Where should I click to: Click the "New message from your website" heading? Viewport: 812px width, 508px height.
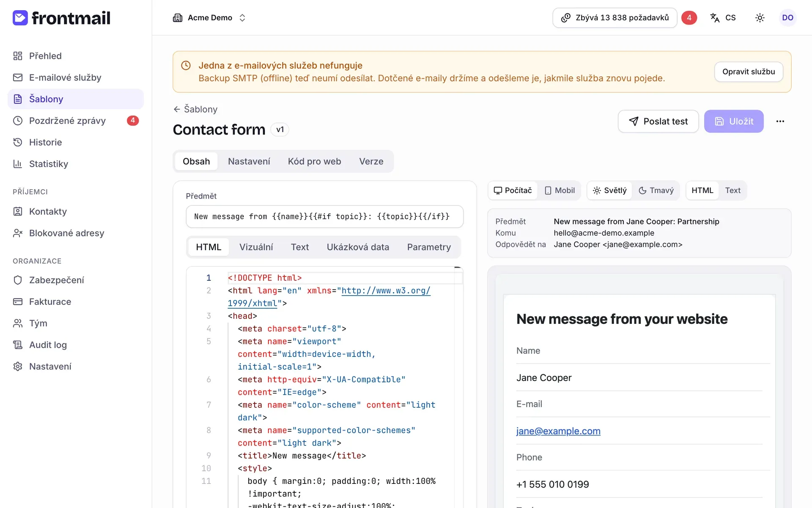coord(622,319)
